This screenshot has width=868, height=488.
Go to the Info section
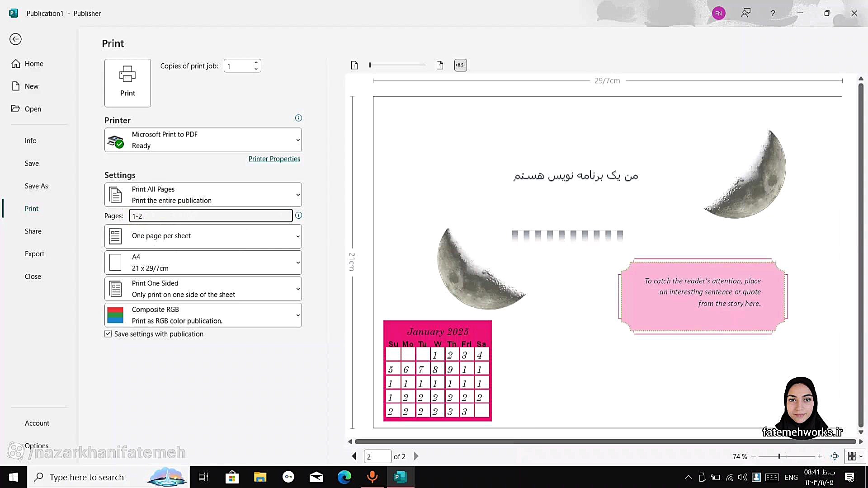coord(31,141)
